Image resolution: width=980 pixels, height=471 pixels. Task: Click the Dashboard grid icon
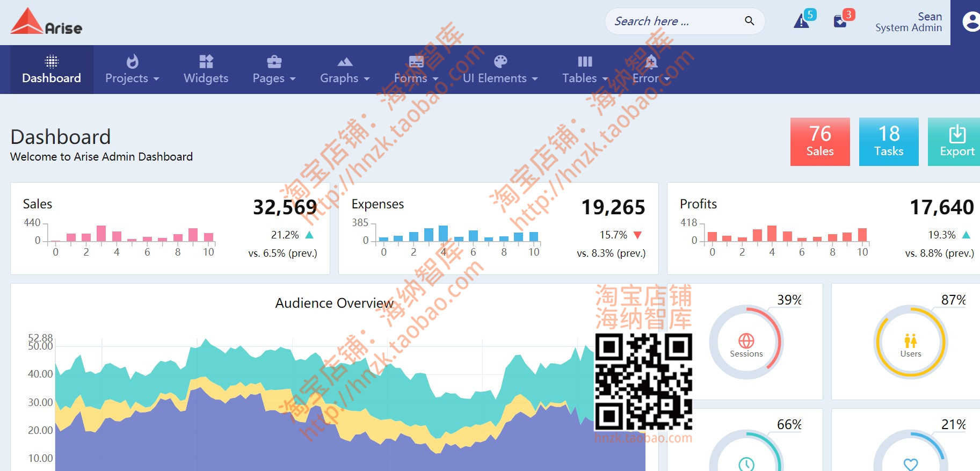coord(52,61)
